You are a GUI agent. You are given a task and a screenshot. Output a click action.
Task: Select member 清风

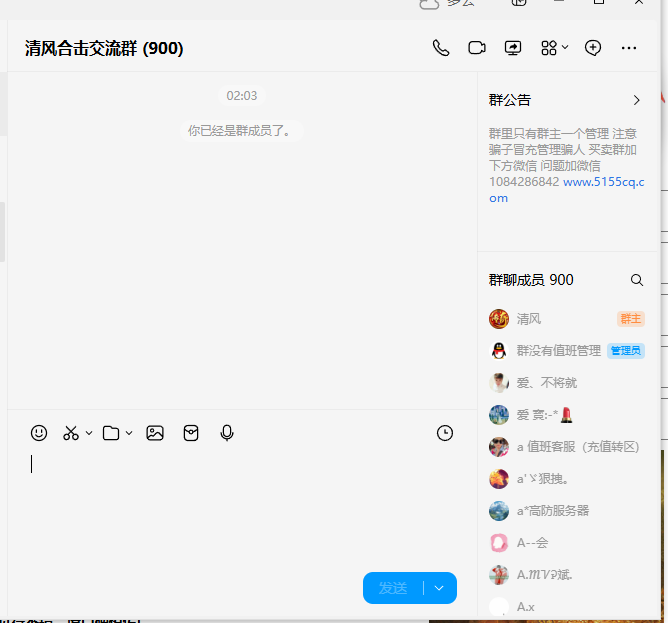[x=567, y=319]
